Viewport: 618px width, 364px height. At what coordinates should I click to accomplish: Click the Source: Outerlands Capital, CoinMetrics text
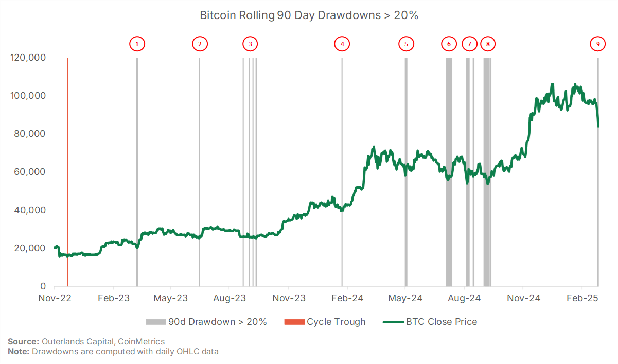(x=86, y=341)
